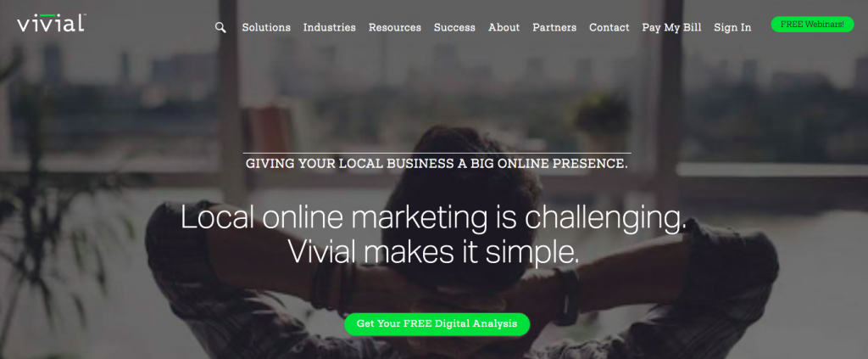Image resolution: width=868 pixels, height=359 pixels.
Task: Go to the Resources menu item
Action: point(395,27)
